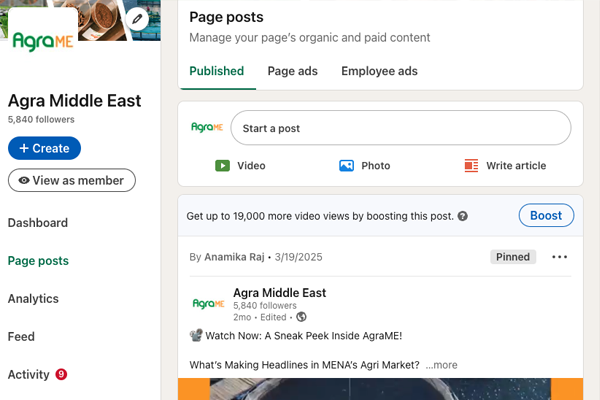Click the globe visibility icon on post
600x400 pixels.
coord(302,317)
